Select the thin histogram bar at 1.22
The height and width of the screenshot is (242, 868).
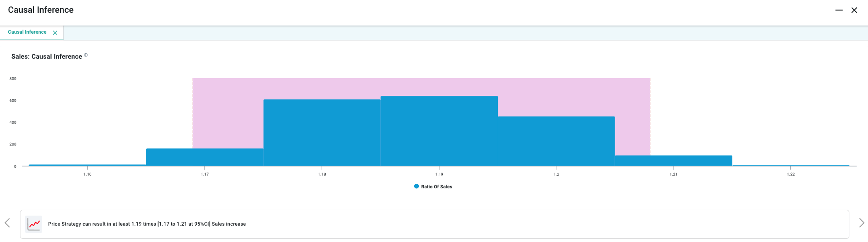[790, 166]
